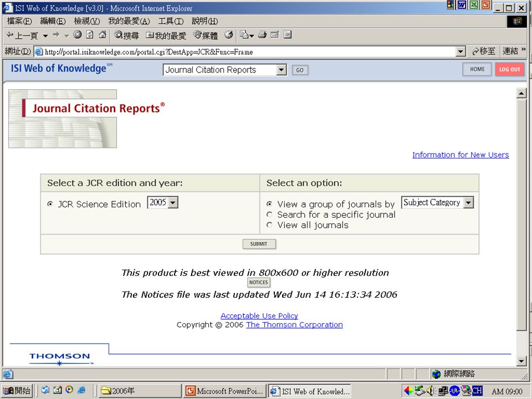This screenshot has width=532, height=399.
Task: Click the ISI Web of Knowledge taskbar button
Action: (x=309, y=391)
